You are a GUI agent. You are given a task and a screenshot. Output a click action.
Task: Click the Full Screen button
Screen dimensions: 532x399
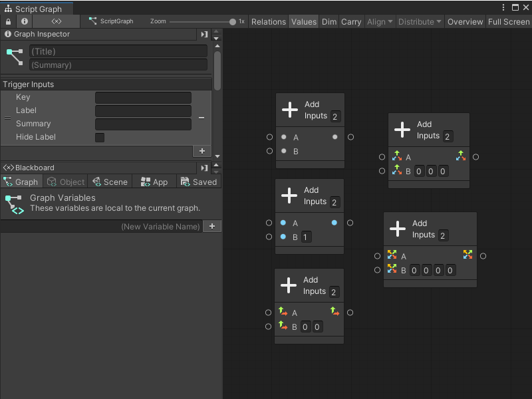tap(509, 21)
